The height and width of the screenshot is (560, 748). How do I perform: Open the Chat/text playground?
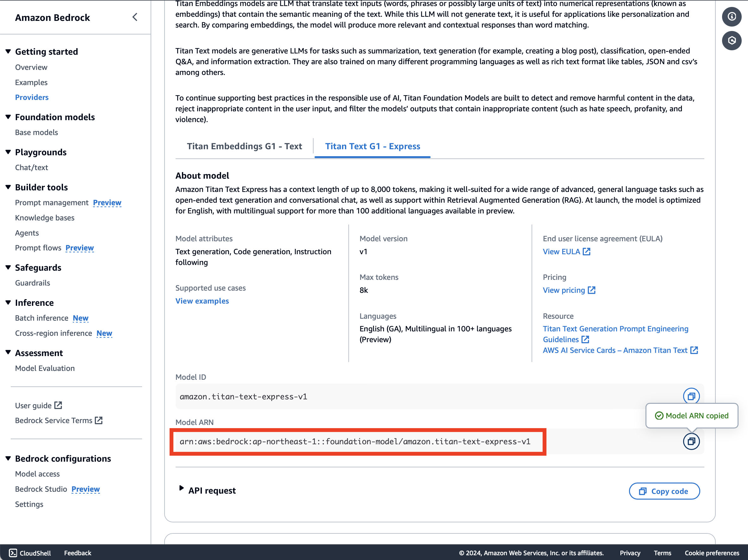click(x=31, y=168)
